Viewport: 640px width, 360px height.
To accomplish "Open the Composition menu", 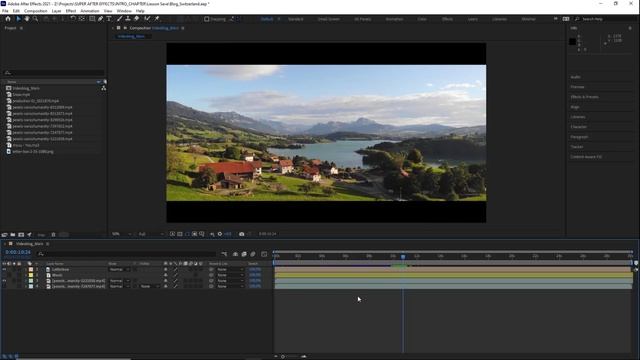I will (36, 11).
